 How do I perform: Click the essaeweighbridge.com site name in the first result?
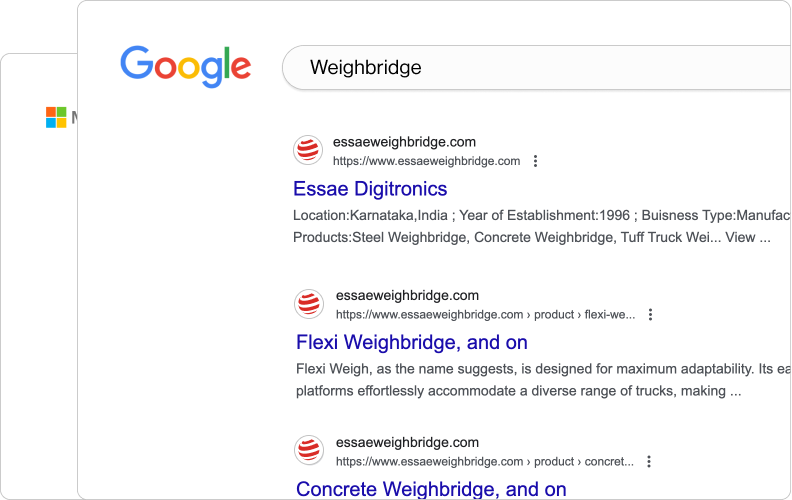click(x=404, y=142)
